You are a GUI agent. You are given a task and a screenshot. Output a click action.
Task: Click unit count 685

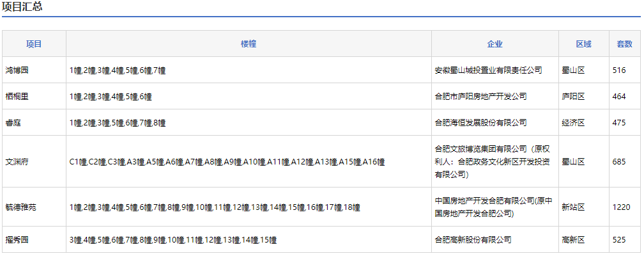(x=619, y=162)
